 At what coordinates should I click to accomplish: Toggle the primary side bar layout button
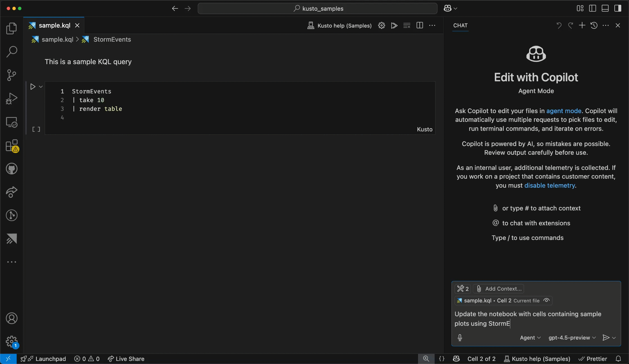coord(592,8)
